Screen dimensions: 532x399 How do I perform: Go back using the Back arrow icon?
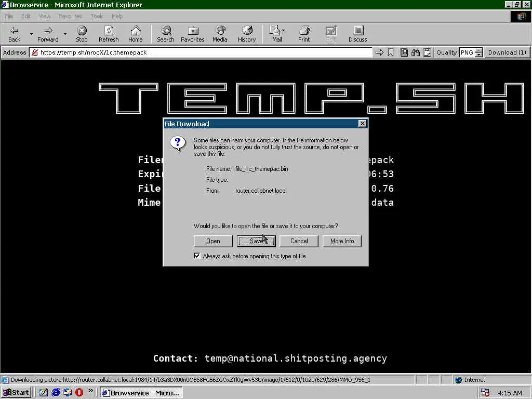(14, 31)
